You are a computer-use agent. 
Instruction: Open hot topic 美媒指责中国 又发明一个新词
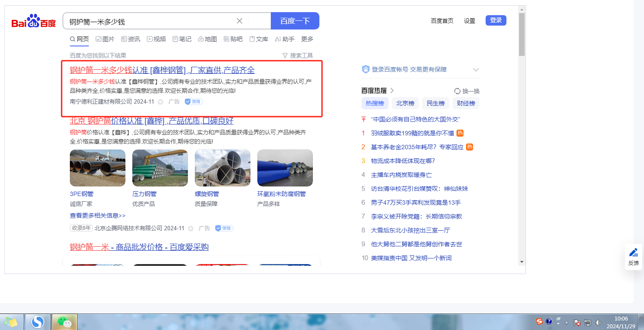[411, 258]
